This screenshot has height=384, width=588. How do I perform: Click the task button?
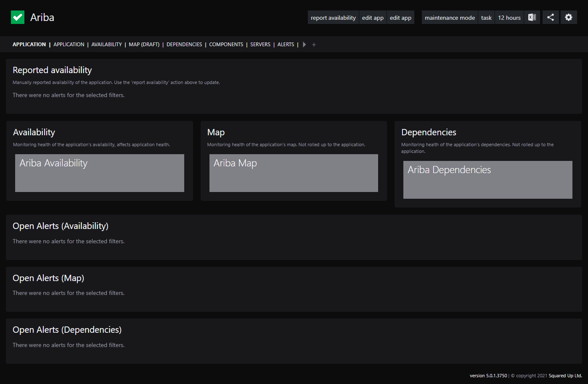(486, 17)
